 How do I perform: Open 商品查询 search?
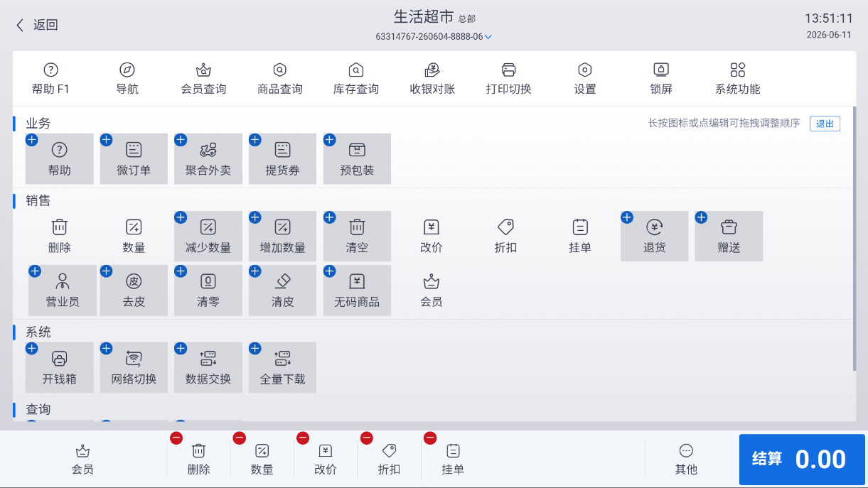point(280,79)
